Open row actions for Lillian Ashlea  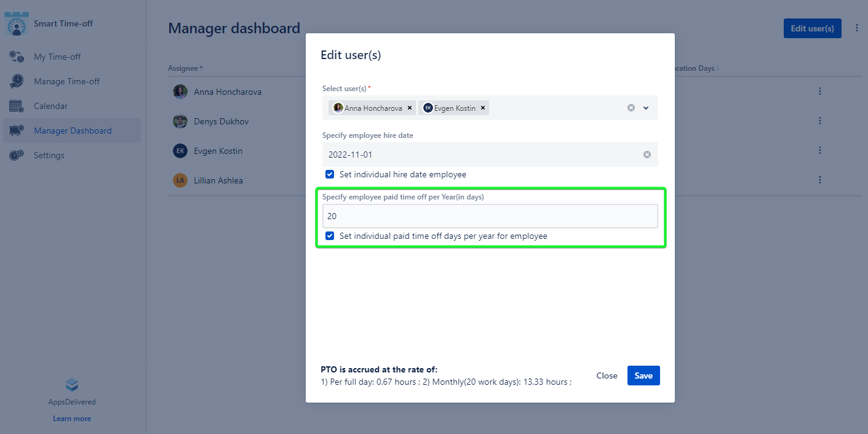point(819,180)
